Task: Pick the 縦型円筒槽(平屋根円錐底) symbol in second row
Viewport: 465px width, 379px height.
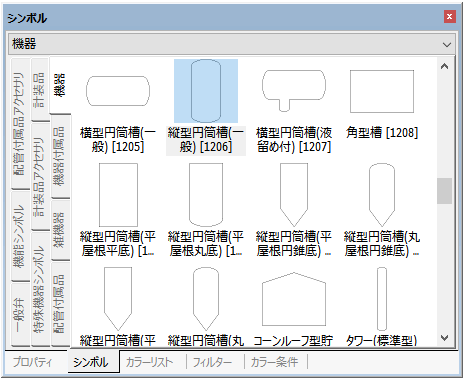Action: click(294, 195)
